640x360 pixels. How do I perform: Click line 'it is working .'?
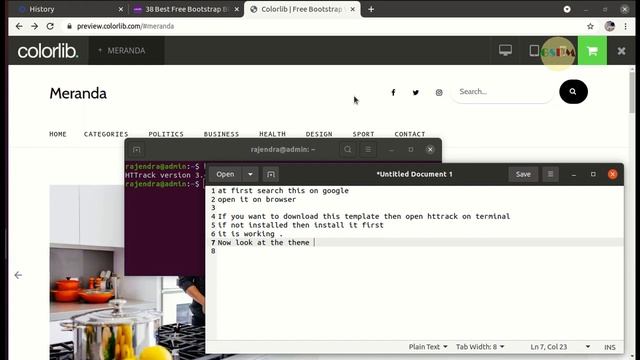pos(250,233)
